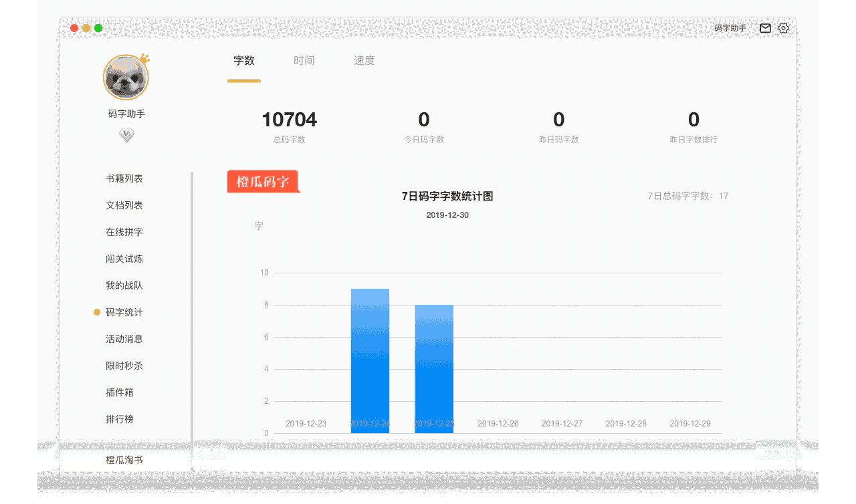Click the 橙瓜码字 orange ribbon badge
The image size is (856, 504).
click(263, 181)
